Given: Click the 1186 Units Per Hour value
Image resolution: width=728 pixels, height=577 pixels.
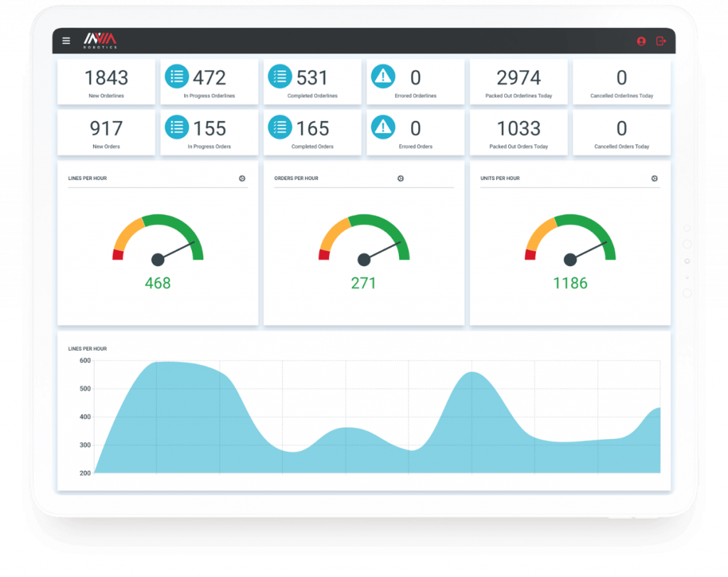Looking at the screenshot, I should [x=570, y=283].
